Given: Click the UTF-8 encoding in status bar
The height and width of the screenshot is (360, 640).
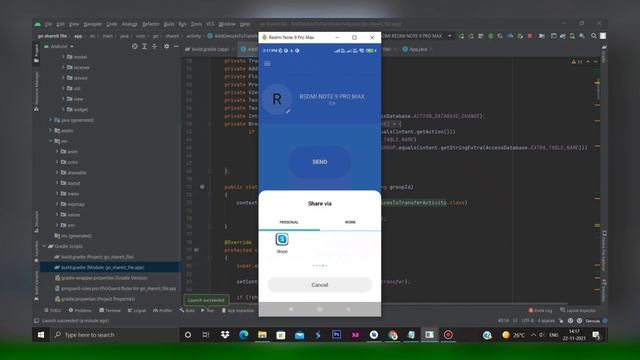Looking at the screenshot, I should [x=527, y=321].
